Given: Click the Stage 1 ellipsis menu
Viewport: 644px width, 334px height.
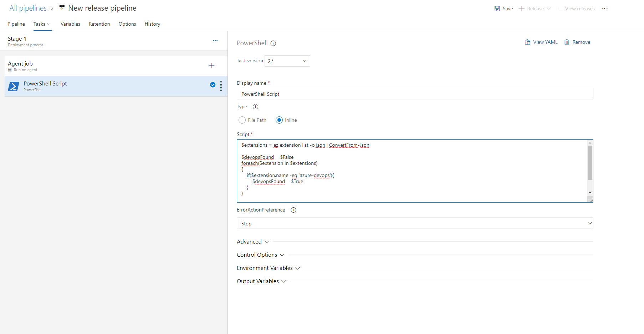Looking at the screenshot, I should (x=215, y=41).
